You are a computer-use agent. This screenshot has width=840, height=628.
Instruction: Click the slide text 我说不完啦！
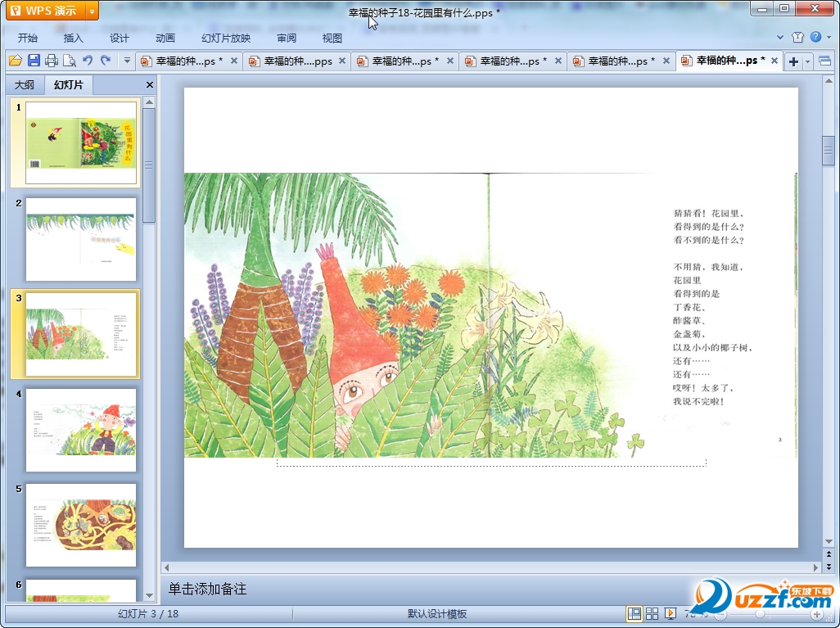[x=699, y=401]
